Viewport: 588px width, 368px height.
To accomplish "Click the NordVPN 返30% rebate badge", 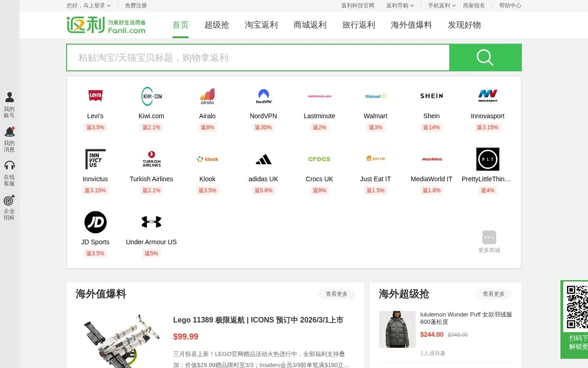I will [263, 127].
